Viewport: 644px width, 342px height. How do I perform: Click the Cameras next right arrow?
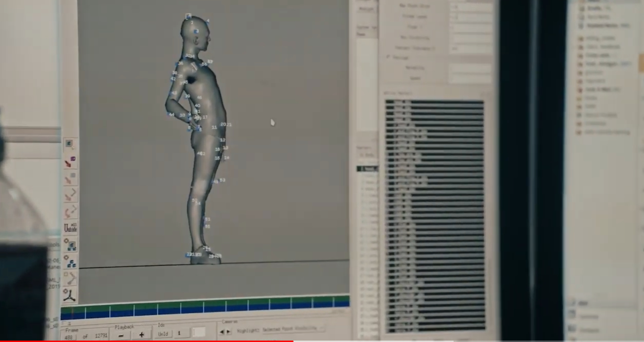[x=229, y=331]
